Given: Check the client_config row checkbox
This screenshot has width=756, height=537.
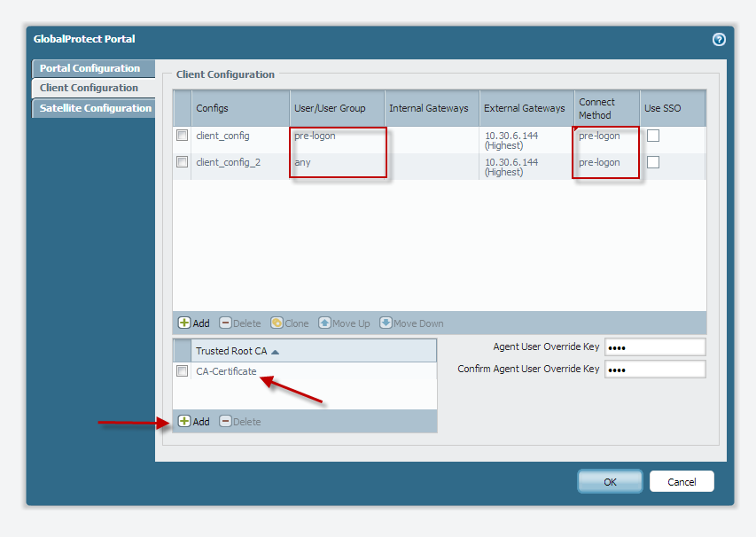Looking at the screenshot, I should coord(182,136).
